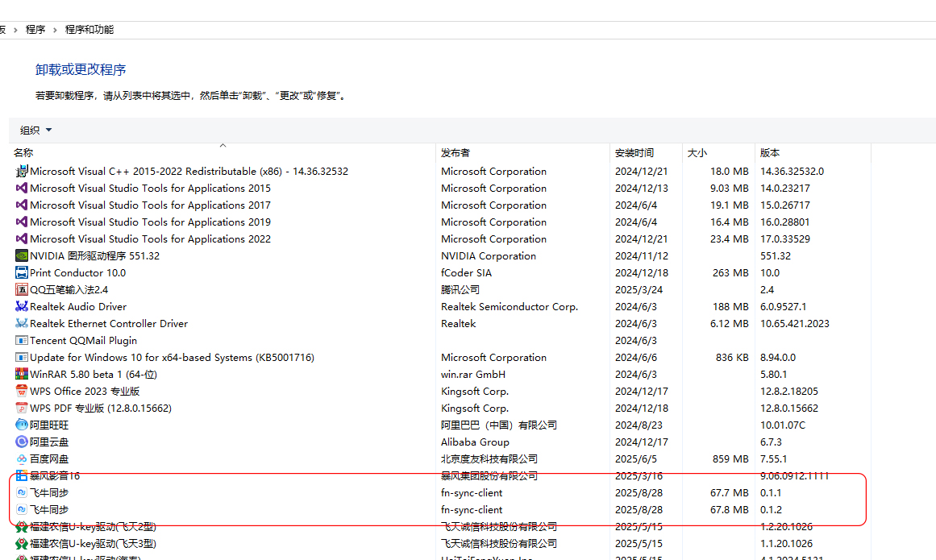Click the Microsoft Visual C++ 2015-2022 Redistributable icon
Screen dimensions: 936x560
[x=22, y=171]
